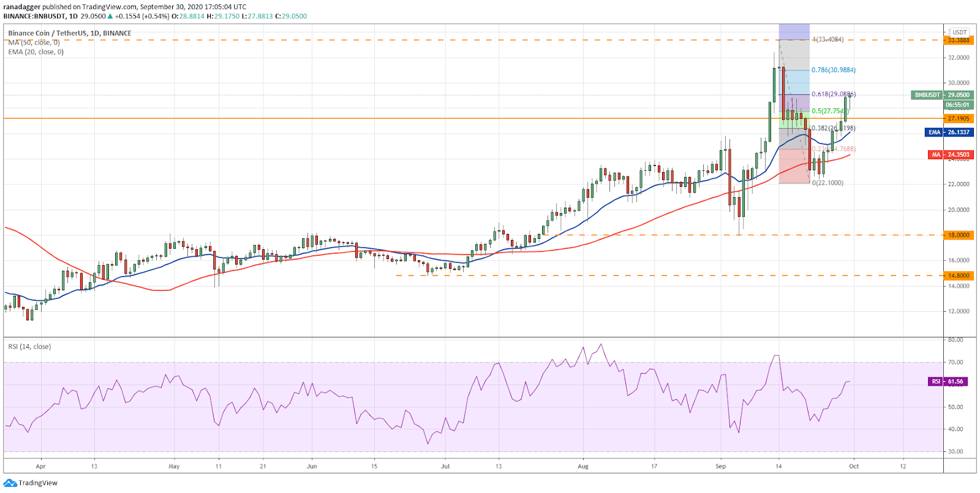
Task: Click the 0.786(30.9884) Fibonacci level label
Action: point(834,70)
